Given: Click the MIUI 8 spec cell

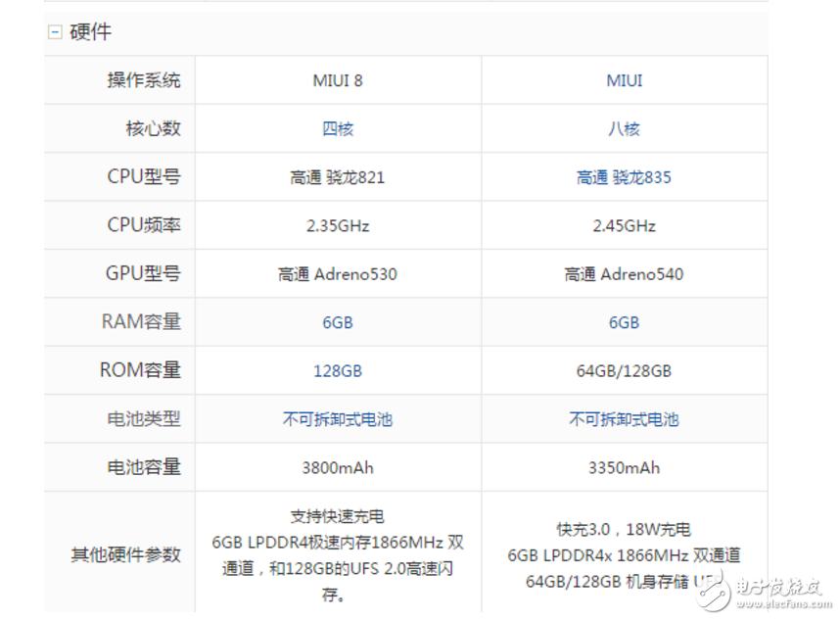Looking at the screenshot, I should (x=338, y=79).
